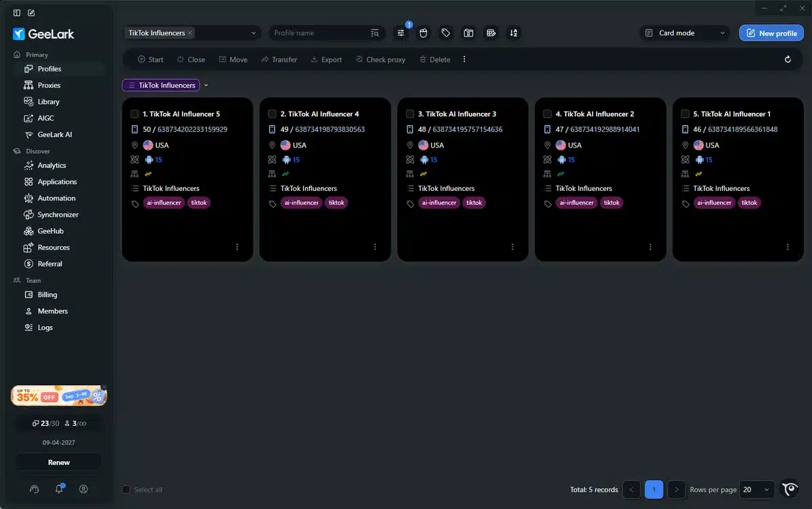812x509 pixels.
Task: Open Rows per page dropdown showing 20
Action: [757, 489]
